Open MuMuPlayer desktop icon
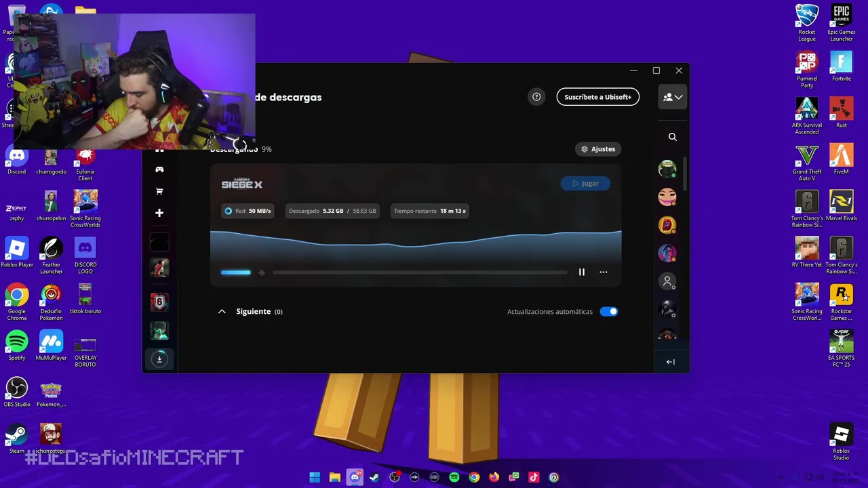 coord(51,345)
